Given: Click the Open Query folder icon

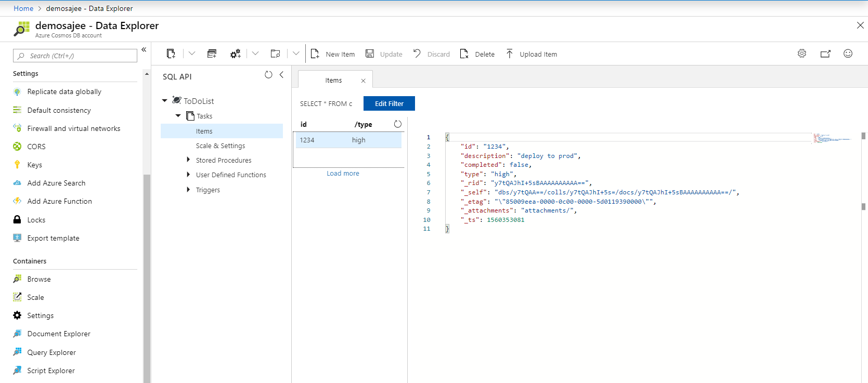Looking at the screenshot, I should coord(276,54).
